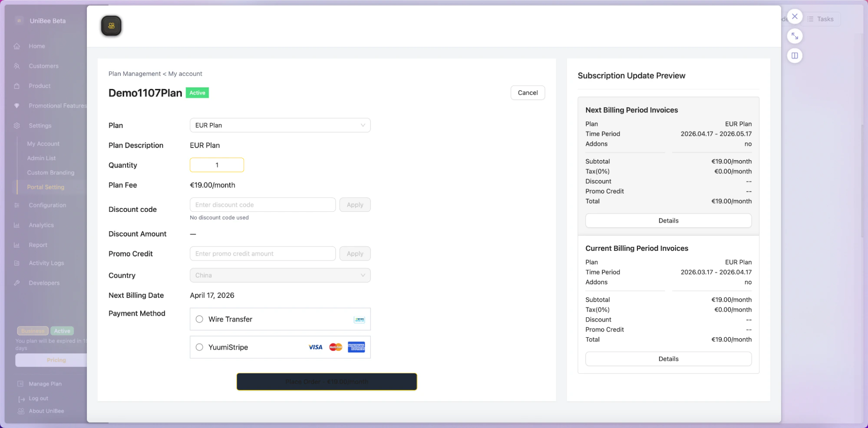The image size is (868, 428).
Task: Click the Enter promo credit amount field
Action: pos(263,254)
